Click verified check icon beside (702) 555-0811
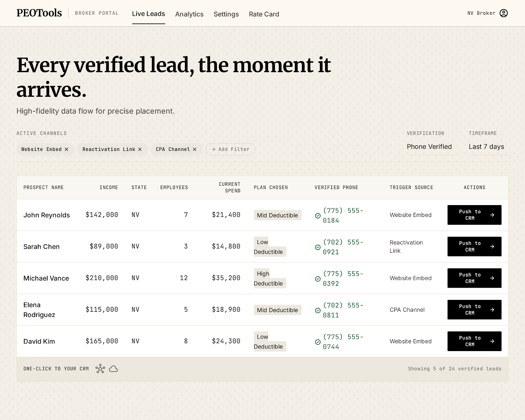The width and height of the screenshot is (525, 420). point(318,310)
